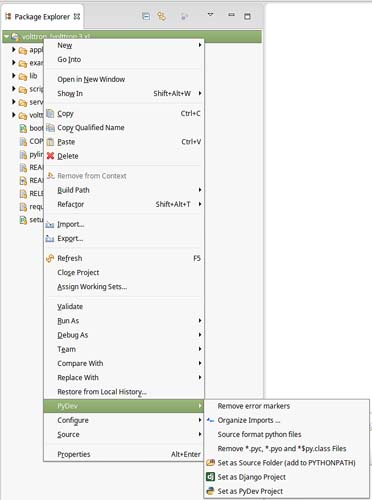The height and width of the screenshot is (500, 372).
Task: Select the setu python file icon
Action: point(23,220)
